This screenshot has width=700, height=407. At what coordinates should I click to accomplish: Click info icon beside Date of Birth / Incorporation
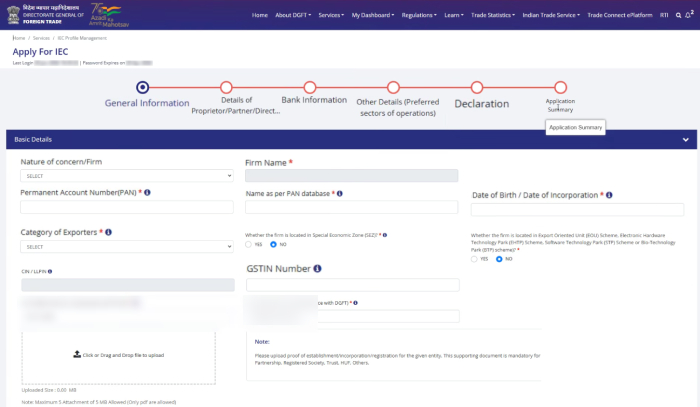pyautogui.click(x=609, y=195)
